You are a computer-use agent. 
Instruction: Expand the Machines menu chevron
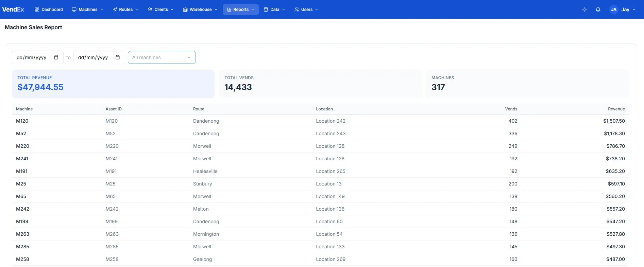pyautogui.click(x=102, y=10)
